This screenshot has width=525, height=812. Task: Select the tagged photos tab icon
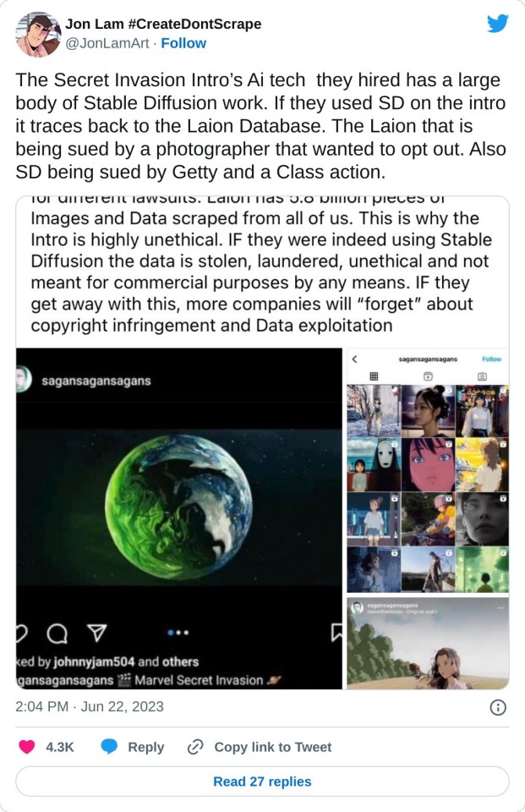[x=482, y=376]
